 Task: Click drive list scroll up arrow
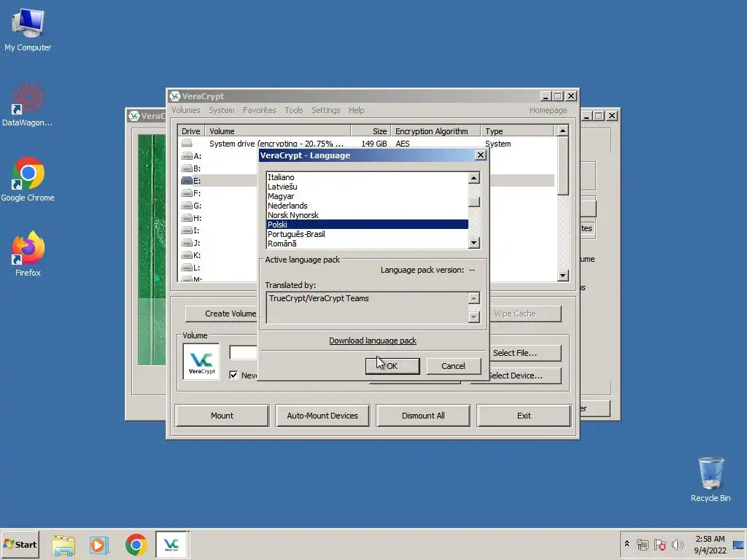tap(562, 131)
